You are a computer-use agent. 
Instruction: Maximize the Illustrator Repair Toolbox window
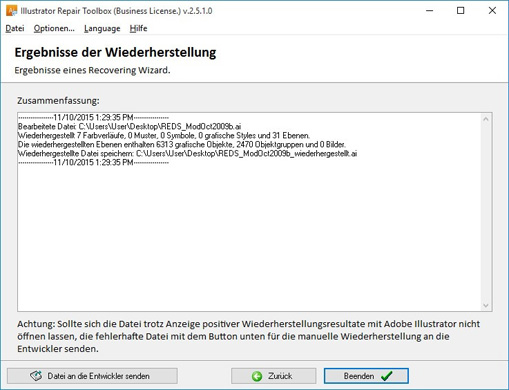click(460, 11)
